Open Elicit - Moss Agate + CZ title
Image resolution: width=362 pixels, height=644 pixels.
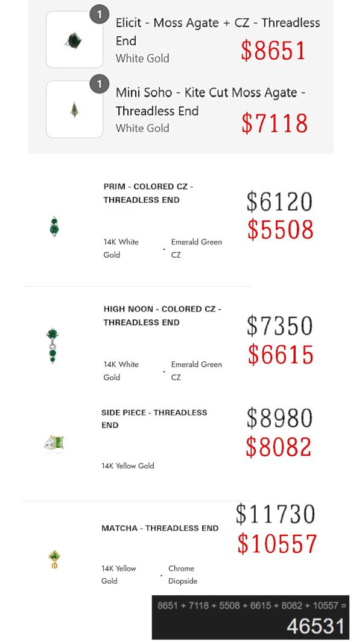[218, 31]
